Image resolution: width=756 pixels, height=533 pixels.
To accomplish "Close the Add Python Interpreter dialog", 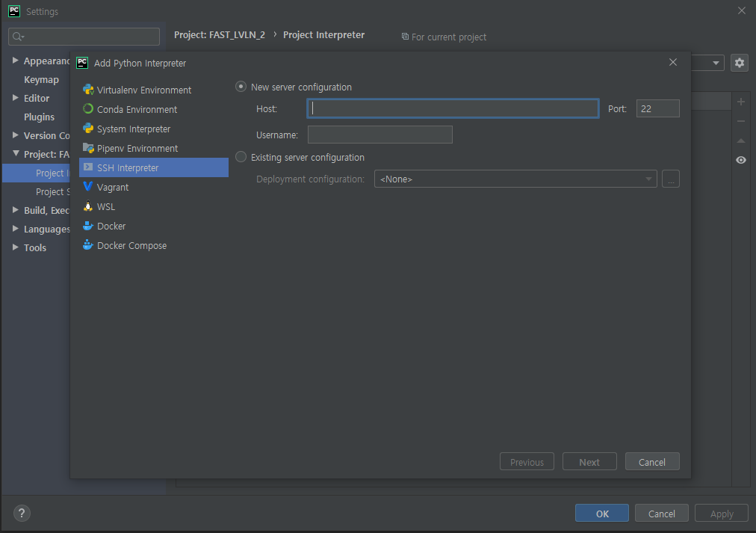I will pyautogui.click(x=673, y=62).
